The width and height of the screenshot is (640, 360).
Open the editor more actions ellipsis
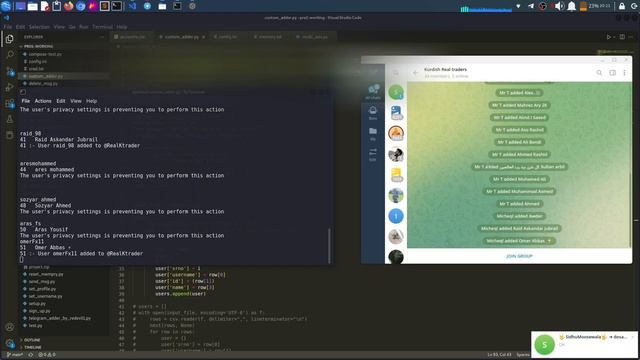pos(631,37)
